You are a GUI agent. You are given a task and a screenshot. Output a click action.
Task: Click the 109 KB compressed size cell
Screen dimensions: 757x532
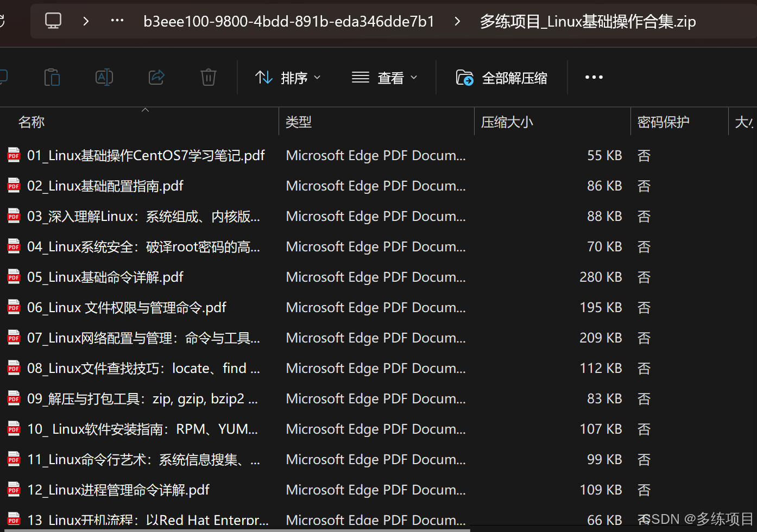[x=601, y=490]
